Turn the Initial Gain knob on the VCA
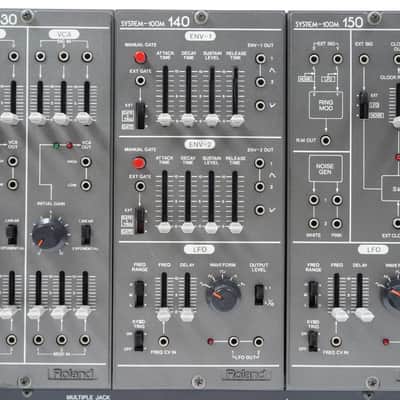 (49, 234)
